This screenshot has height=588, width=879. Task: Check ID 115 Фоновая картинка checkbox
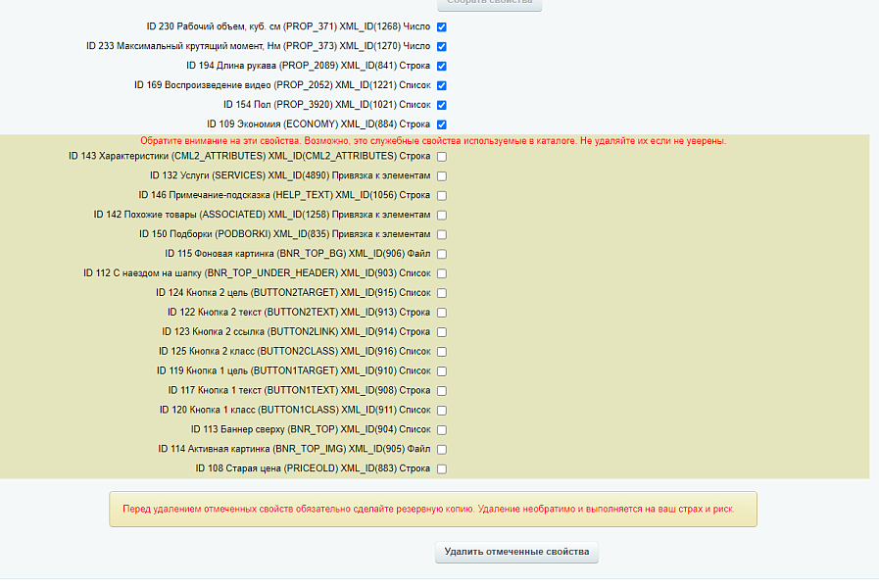pyautogui.click(x=442, y=254)
